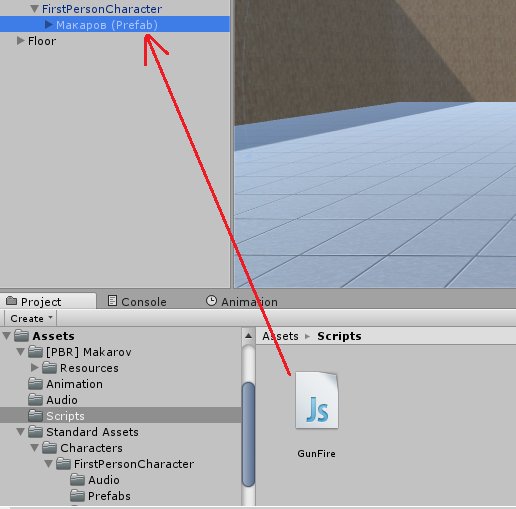
Task: Click the Project tab folder icon
Action: pos(12,301)
